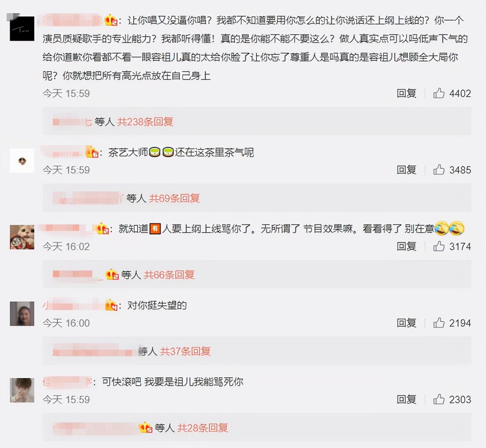This screenshot has width=486, height=448.
Task: Click 回复 for the 16:02 comment
Action: pyautogui.click(x=406, y=246)
